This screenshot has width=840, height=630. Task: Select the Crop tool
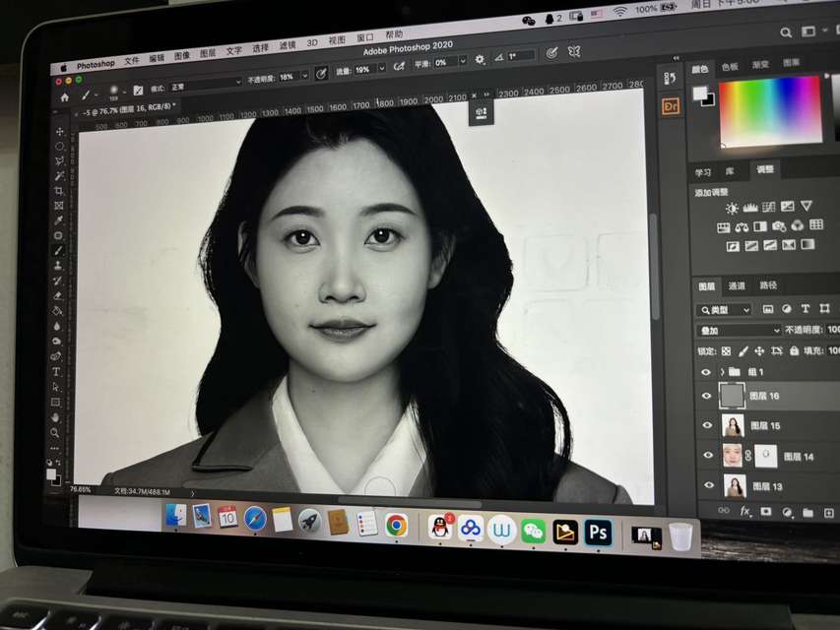pos(59,191)
